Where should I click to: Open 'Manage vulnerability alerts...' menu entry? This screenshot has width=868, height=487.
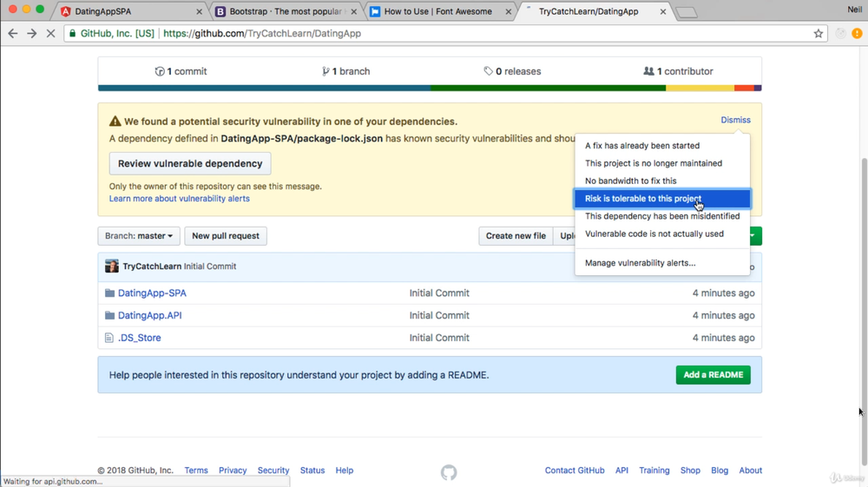point(662,263)
